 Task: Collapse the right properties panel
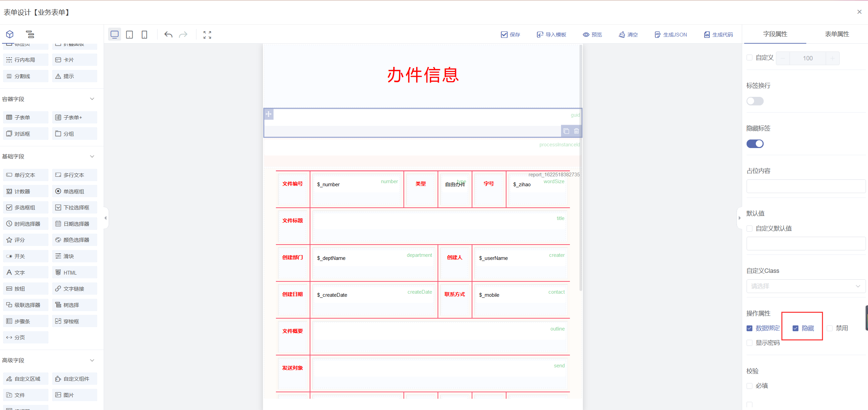(739, 218)
